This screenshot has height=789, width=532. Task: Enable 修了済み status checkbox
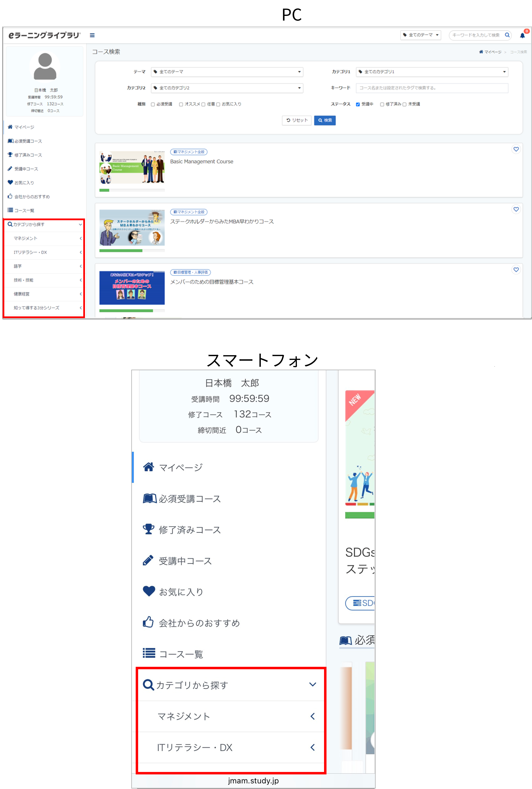click(x=382, y=105)
